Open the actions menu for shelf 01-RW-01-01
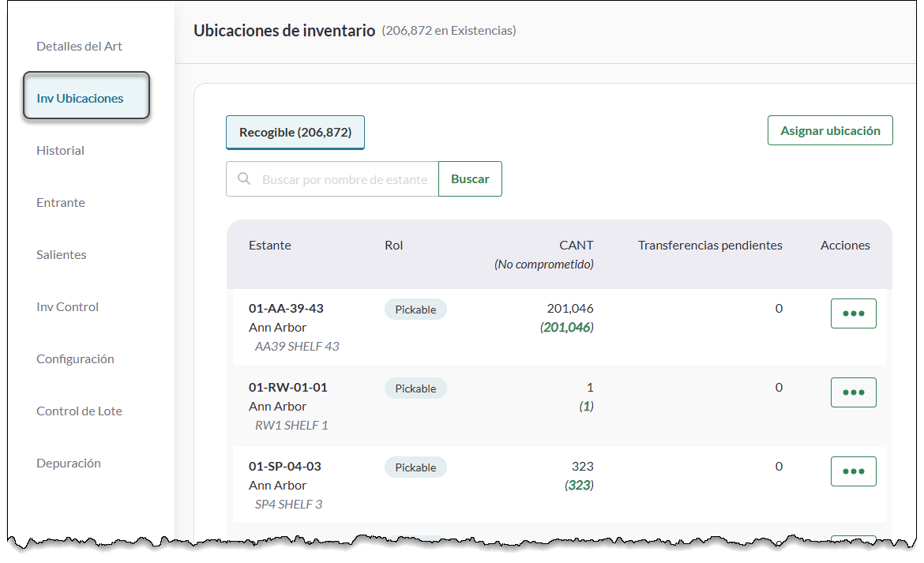 853,392
